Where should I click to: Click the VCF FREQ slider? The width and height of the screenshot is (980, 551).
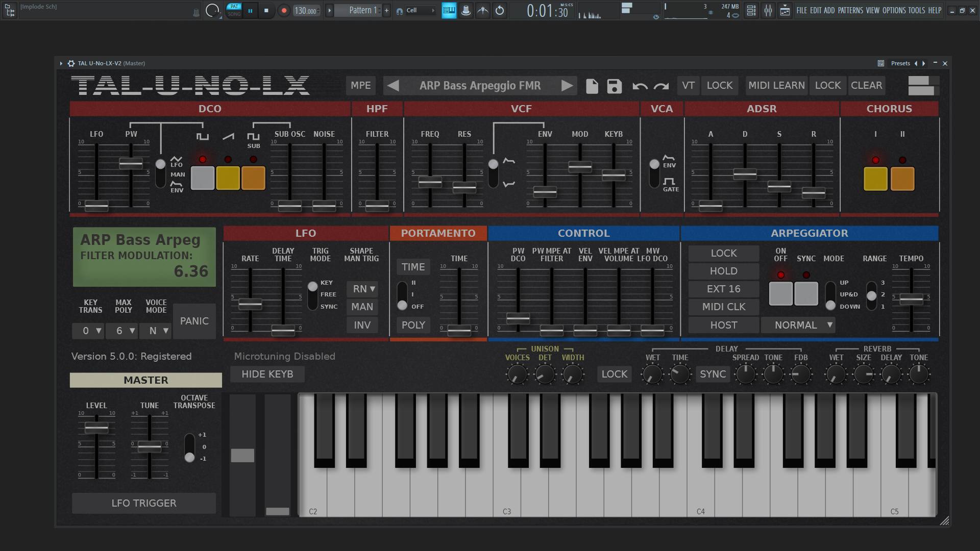coord(430,181)
